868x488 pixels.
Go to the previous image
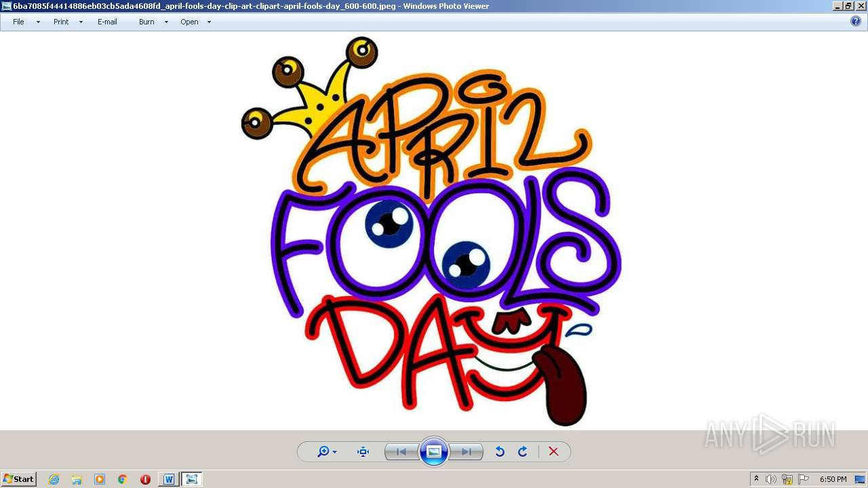401,452
